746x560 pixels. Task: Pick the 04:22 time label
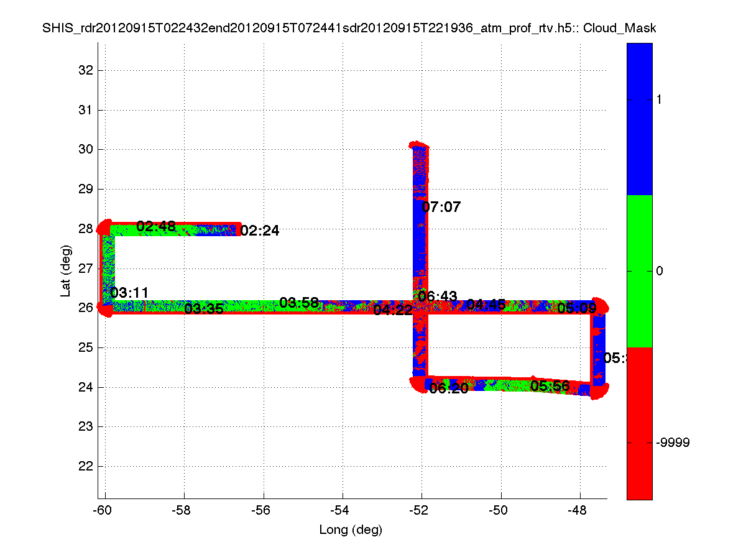[393, 310]
